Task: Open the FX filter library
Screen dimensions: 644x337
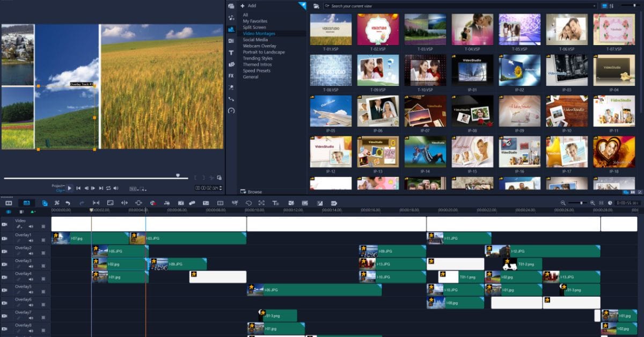Action: point(231,76)
